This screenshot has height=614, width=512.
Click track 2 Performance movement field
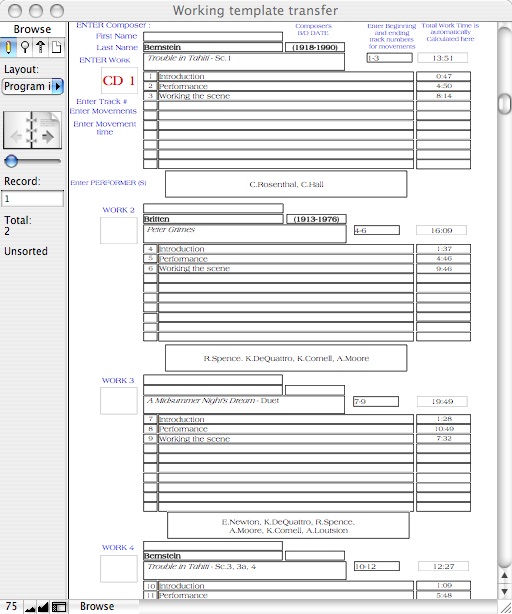click(x=286, y=86)
